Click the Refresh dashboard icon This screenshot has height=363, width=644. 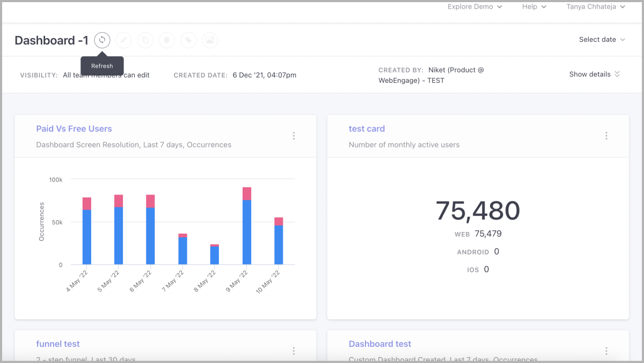[102, 40]
